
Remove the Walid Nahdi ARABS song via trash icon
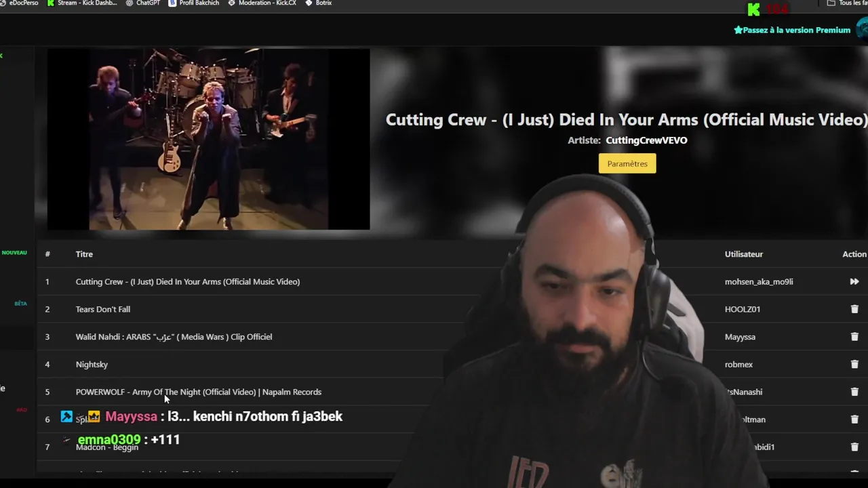click(854, 337)
